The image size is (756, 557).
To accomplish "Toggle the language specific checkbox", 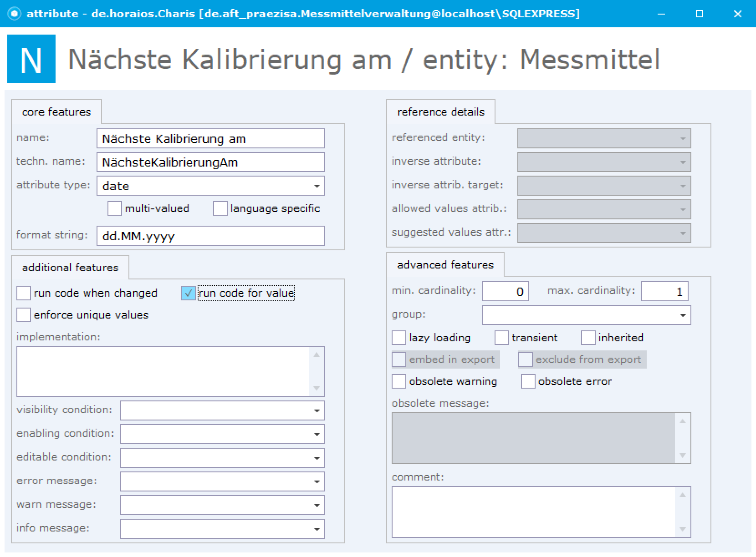I will 220,208.
